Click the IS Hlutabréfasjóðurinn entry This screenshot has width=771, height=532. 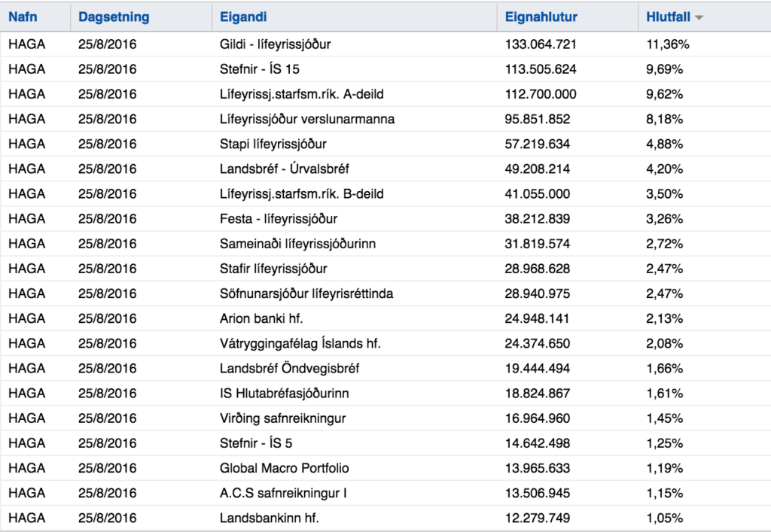tap(284, 394)
